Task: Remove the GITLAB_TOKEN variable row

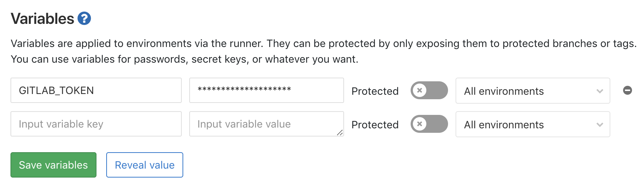Action: coord(627,90)
